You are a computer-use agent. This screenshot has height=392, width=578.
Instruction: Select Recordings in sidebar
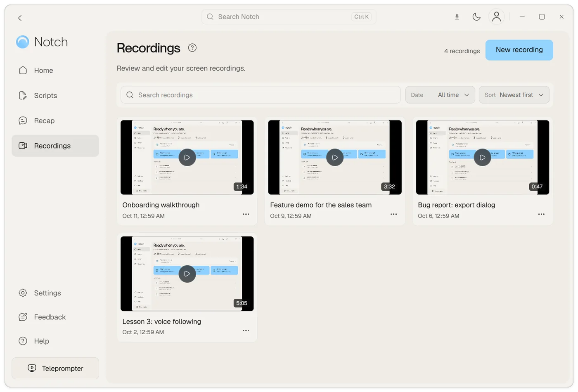55,146
